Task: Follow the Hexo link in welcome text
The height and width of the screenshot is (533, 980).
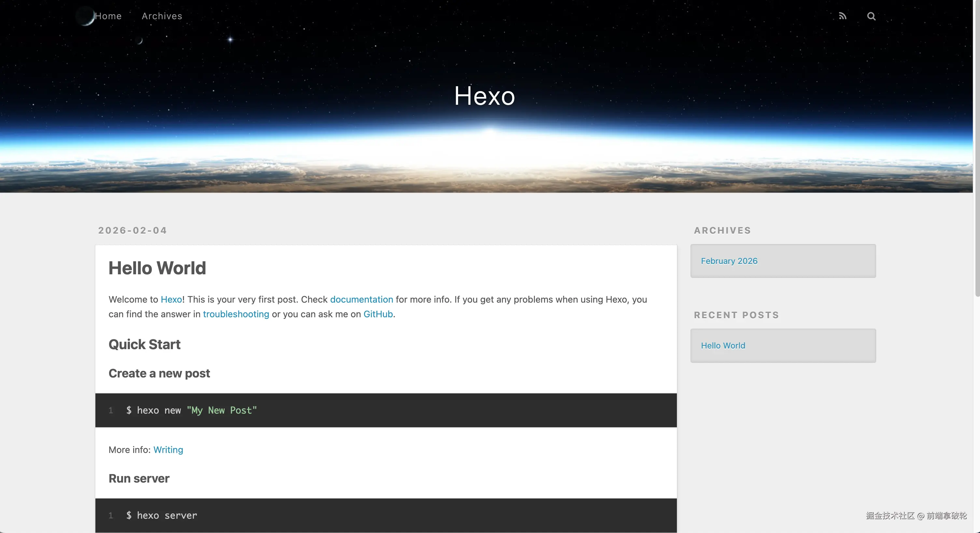Action: (x=171, y=300)
